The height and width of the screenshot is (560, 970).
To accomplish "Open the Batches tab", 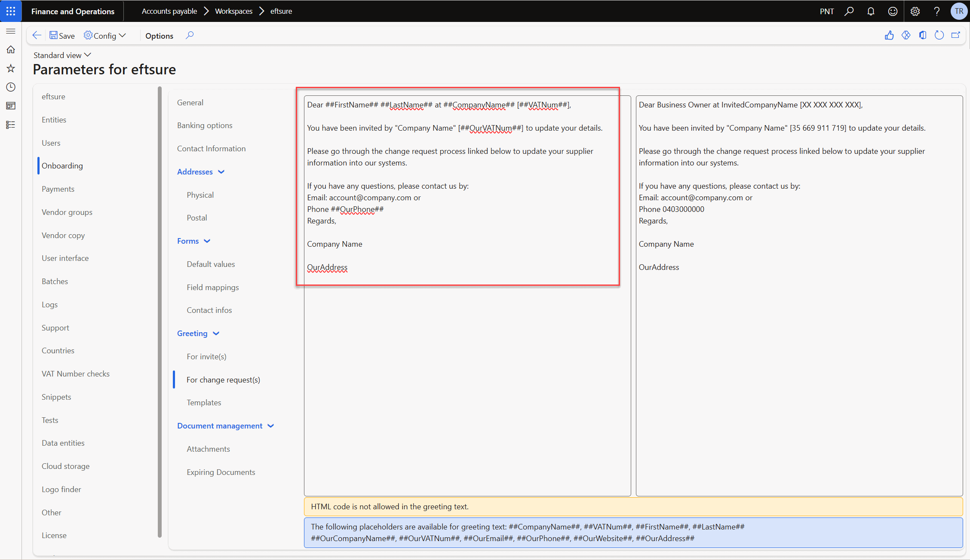I will (x=55, y=282).
